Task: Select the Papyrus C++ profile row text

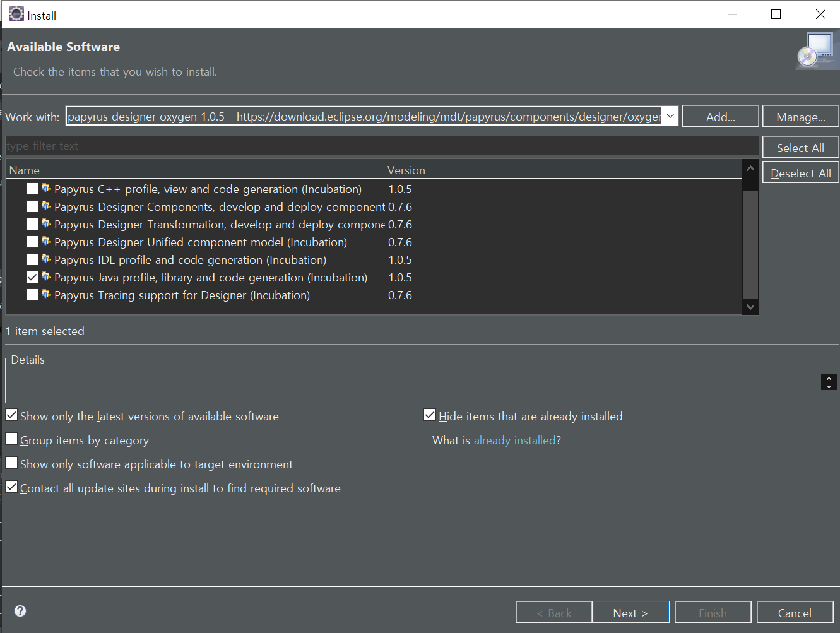Action: pos(208,189)
